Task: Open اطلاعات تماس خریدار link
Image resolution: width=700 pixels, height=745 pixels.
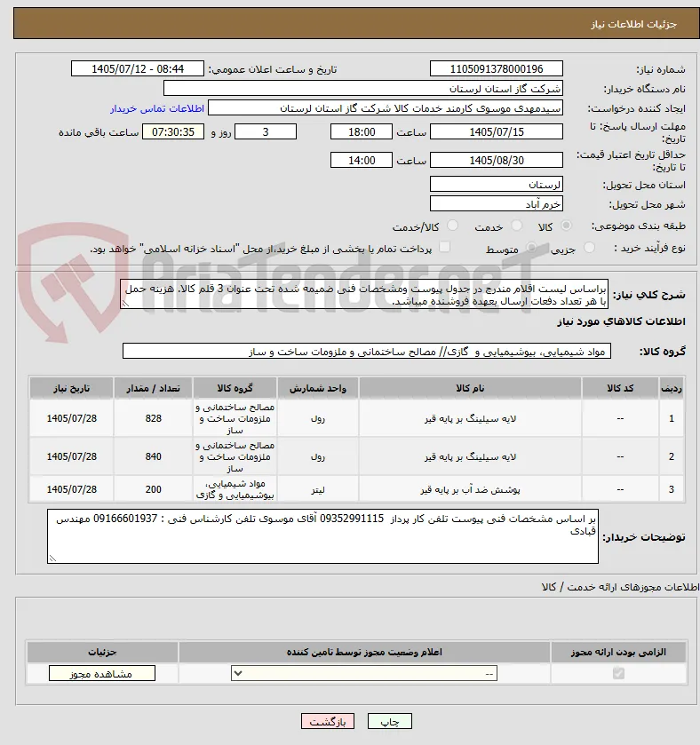Action: click(x=157, y=108)
